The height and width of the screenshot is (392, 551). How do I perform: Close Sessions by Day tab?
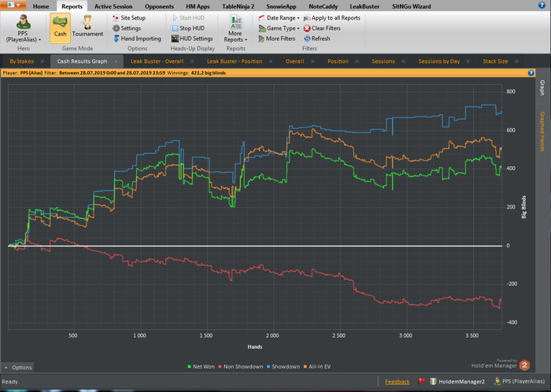[468, 61]
